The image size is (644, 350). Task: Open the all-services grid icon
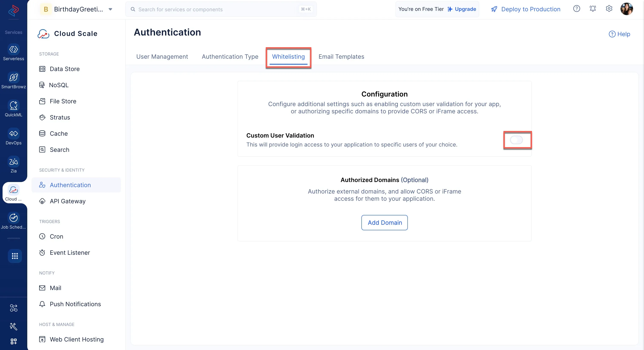click(15, 256)
